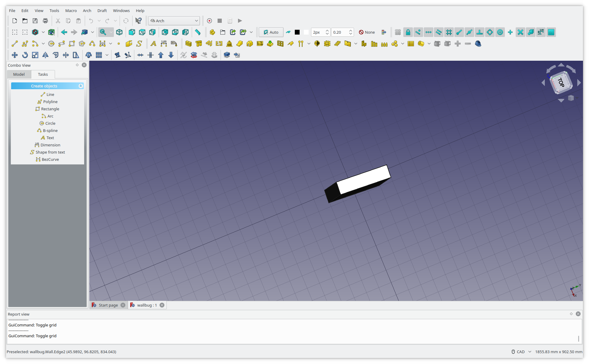Toggle the snap lock button

[408, 32]
